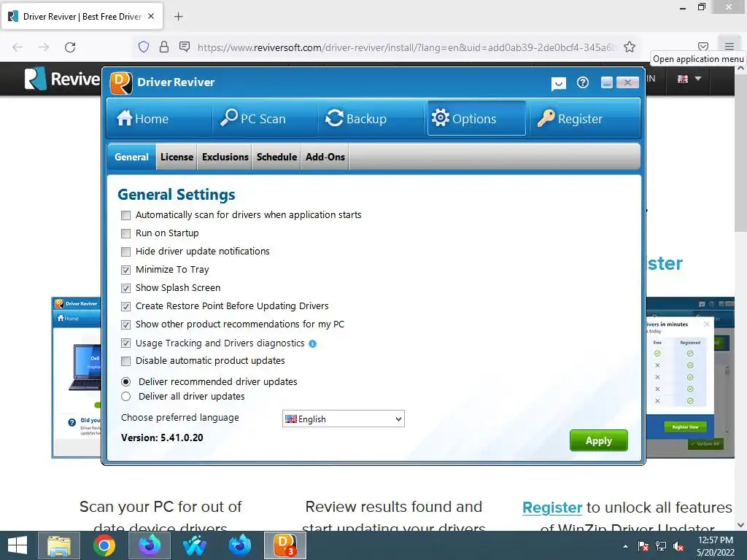Follow the Register link on the webpage

click(x=552, y=507)
